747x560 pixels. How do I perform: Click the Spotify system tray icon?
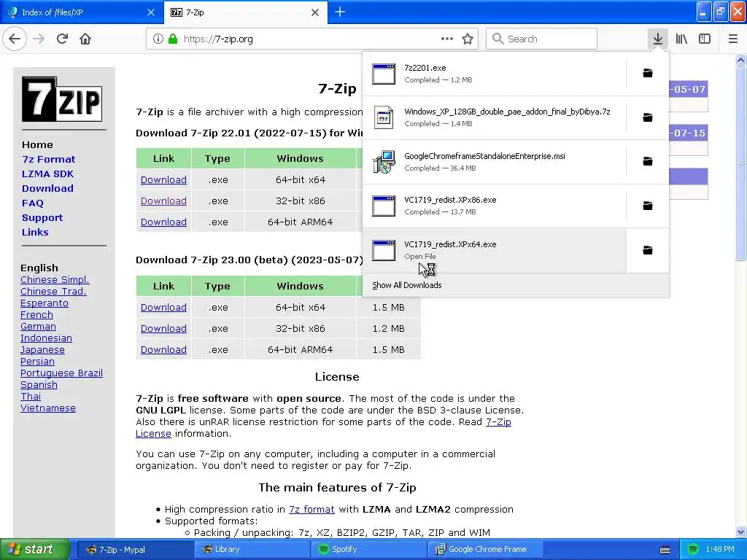[693, 549]
